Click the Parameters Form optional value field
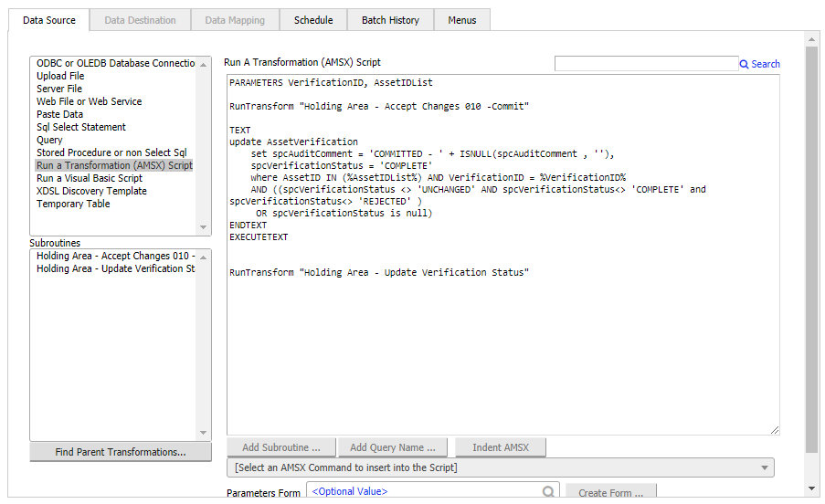The image size is (825, 504). (x=432, y=491)
